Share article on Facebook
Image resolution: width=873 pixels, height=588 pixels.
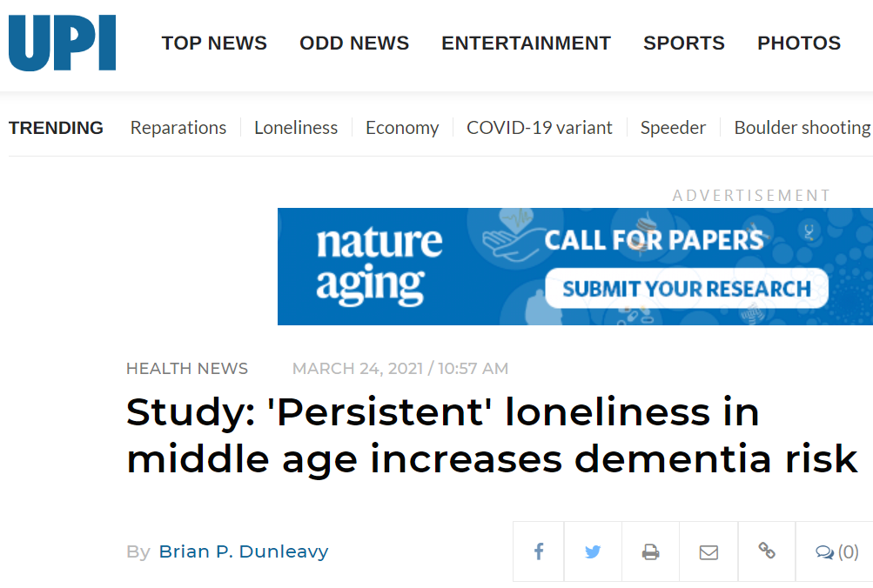(539, 551)
